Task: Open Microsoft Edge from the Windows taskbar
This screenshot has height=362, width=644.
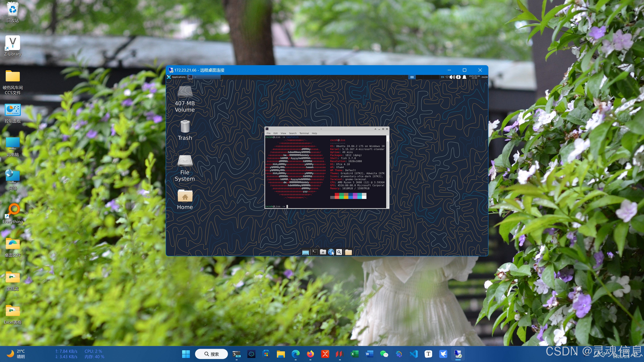Action: [x=296, y=354]
